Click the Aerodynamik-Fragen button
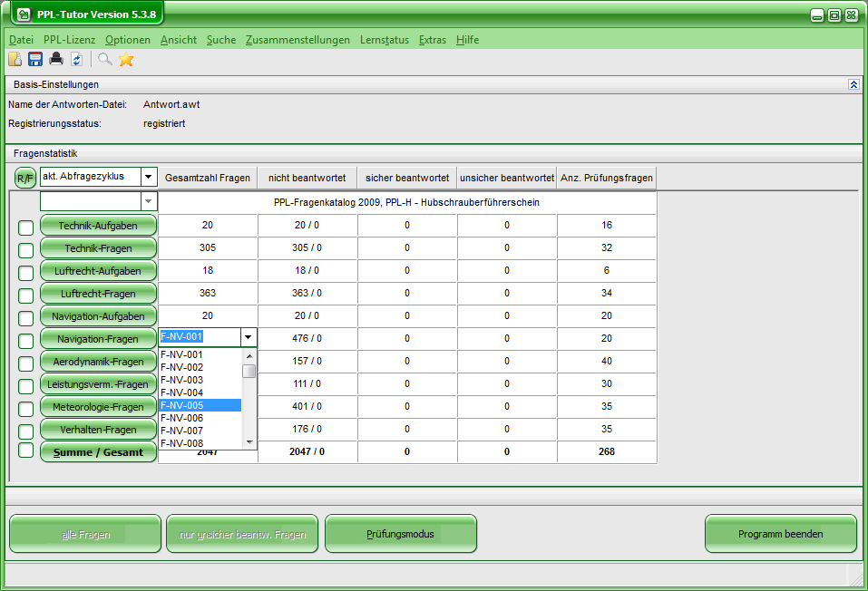Image resolution: width=868 pixels, height=591 pixels. click(99, 362)
